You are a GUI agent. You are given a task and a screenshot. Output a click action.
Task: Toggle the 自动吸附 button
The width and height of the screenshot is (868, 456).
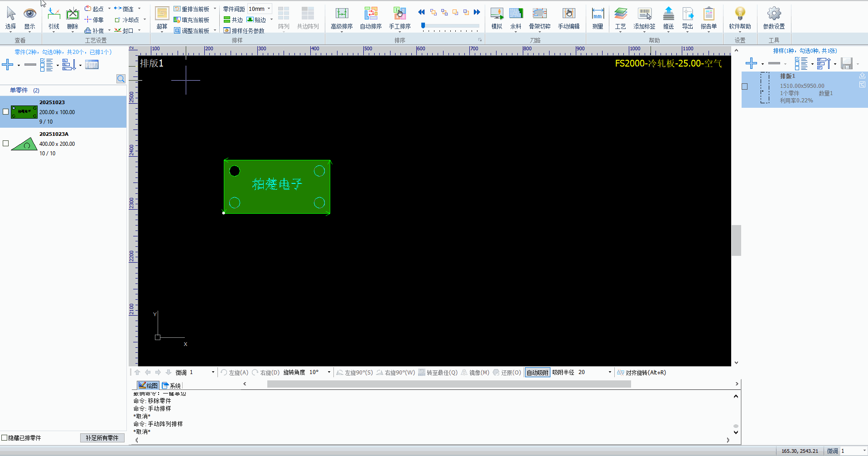point(537,373)
